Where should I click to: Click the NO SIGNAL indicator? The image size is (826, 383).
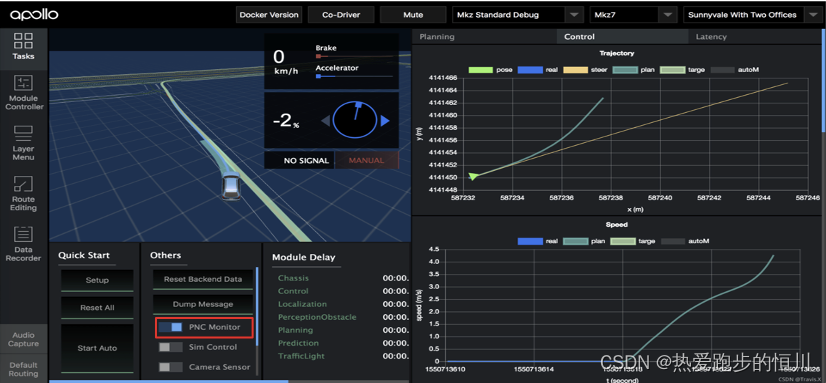pyautogui.click(x=299, y=161)
